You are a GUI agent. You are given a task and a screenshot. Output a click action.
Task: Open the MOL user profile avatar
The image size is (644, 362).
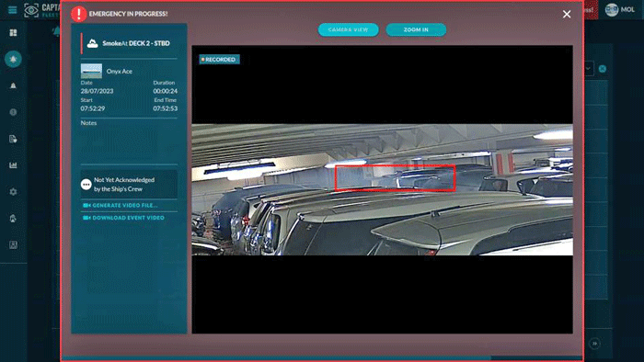[x=612, y=10]
